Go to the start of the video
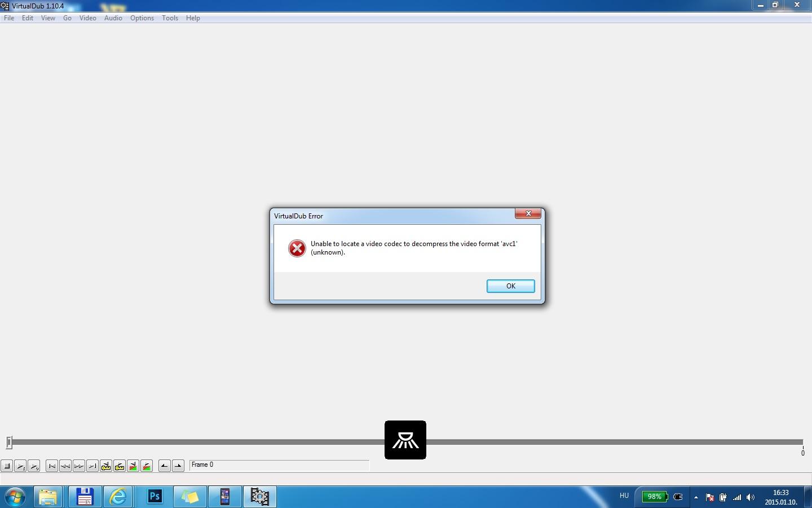 tap(52, 466)
